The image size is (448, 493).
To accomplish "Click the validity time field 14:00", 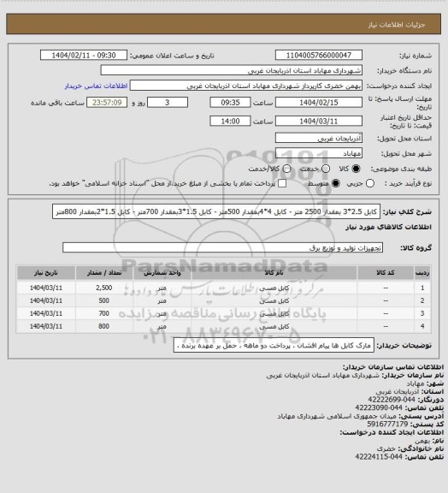I will tap(230, 121).
